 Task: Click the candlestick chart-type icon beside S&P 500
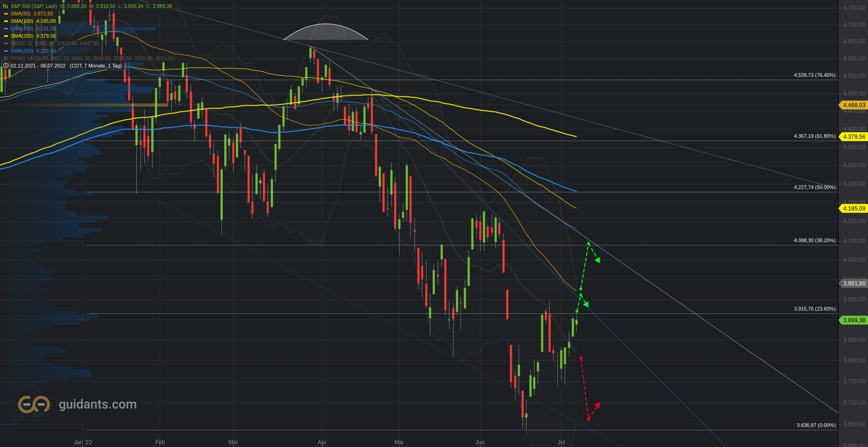tap(6, 6)
